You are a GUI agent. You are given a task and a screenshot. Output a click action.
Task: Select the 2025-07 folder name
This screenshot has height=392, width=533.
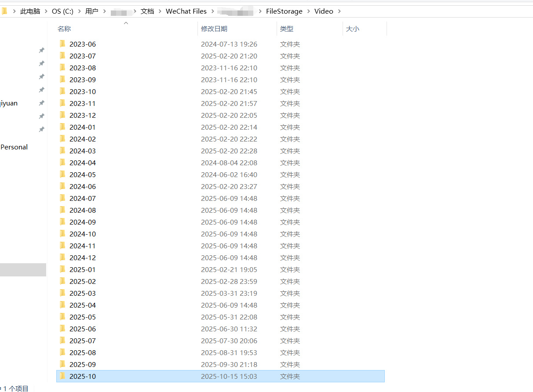coord(83,341)
